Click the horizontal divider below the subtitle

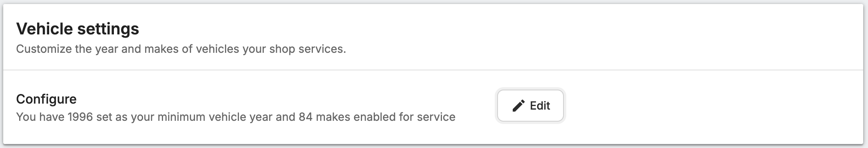tap(433, 70)
